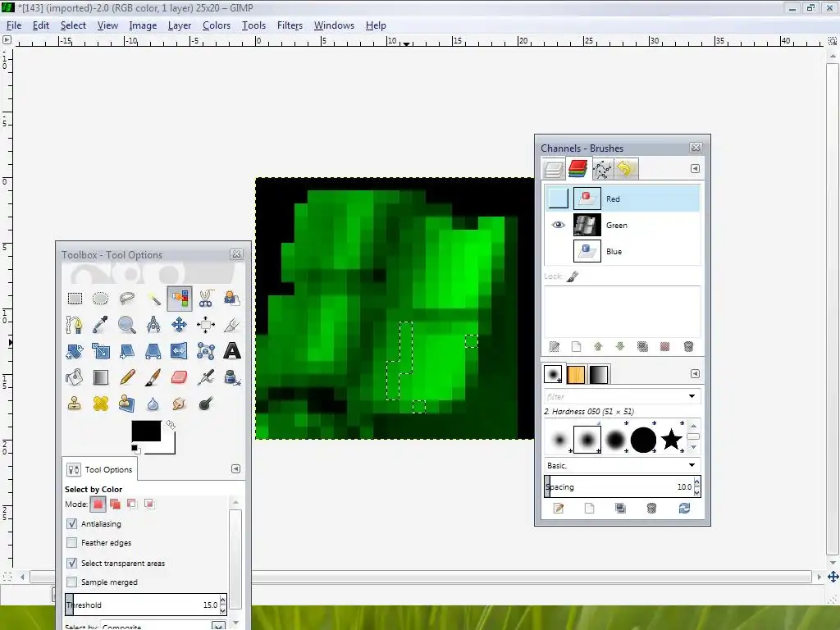Open the brush filter dropdown
Screen dimensions: 840x630
click(692, 396)
